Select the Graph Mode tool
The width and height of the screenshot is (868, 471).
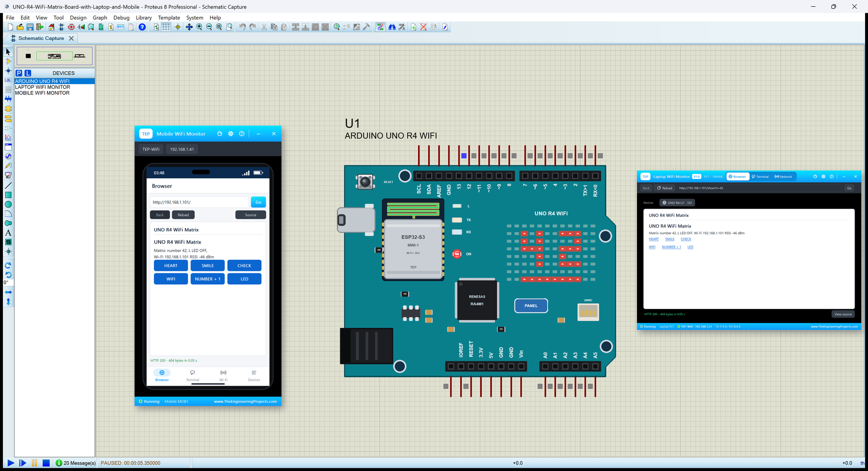pos(8,138)
